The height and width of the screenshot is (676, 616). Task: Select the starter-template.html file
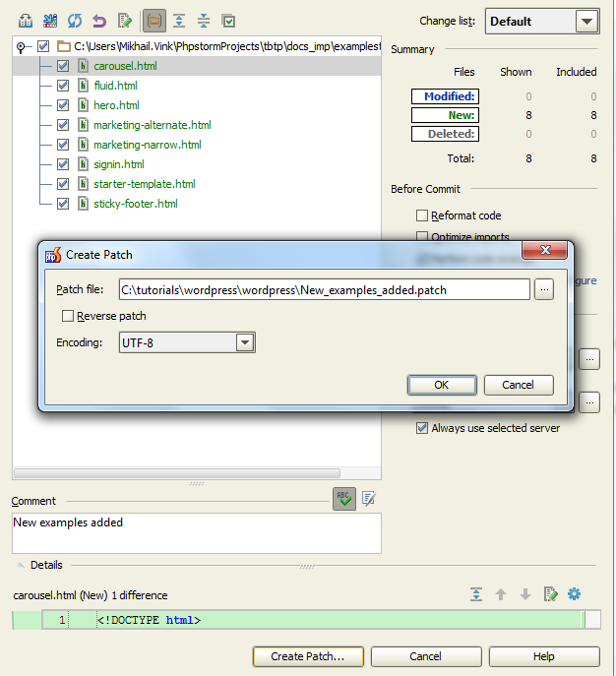145,184
